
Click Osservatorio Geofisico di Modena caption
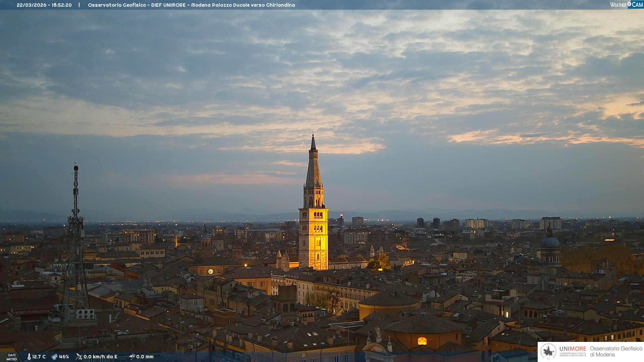point(616,352)
